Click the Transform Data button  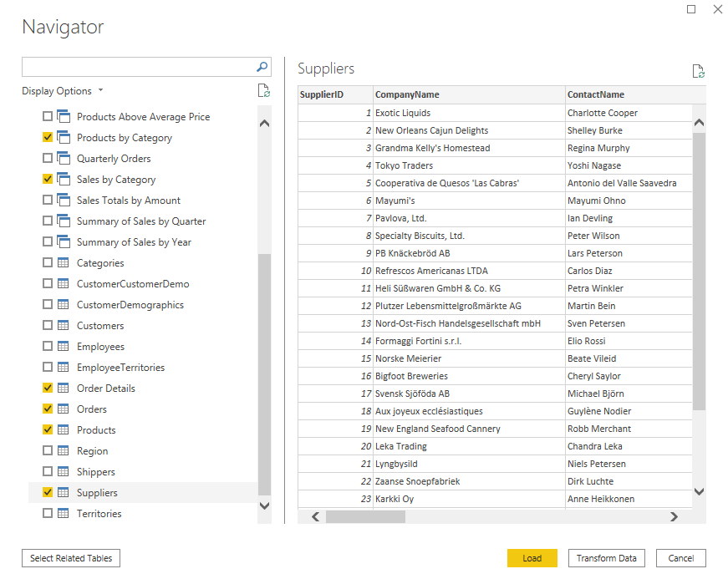(606, 558)
